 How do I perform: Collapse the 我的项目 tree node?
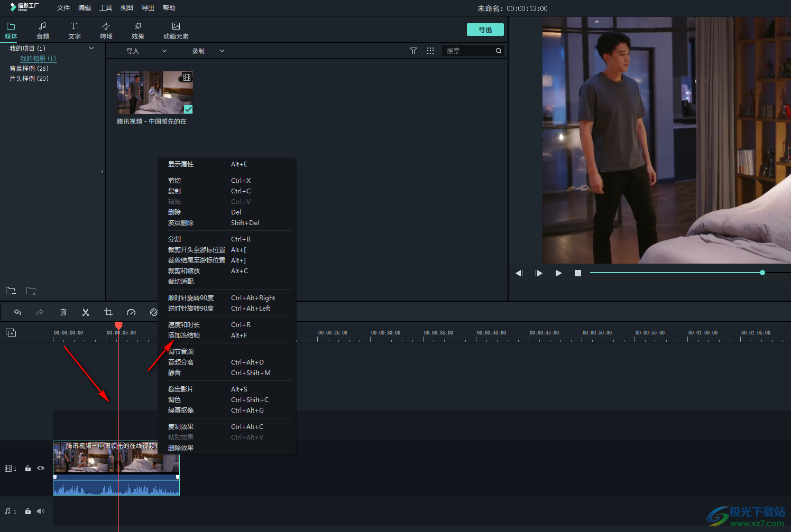pyautogui.click(x=91, y=48)
